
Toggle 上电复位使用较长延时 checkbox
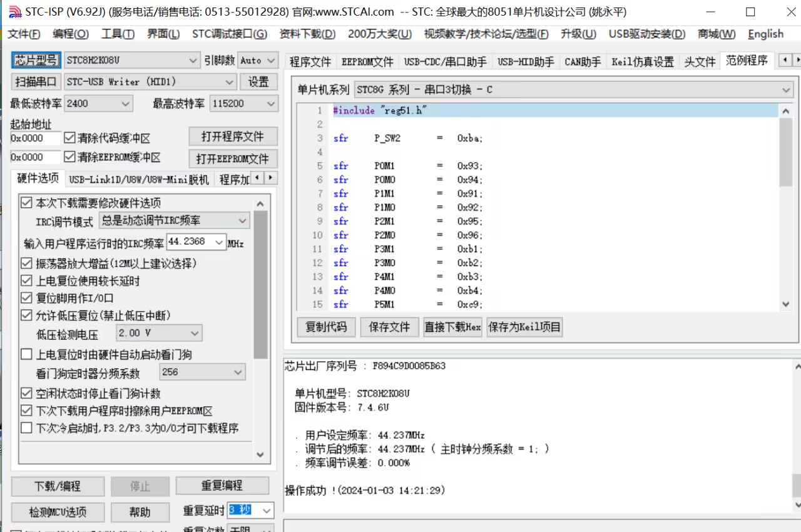click(x=26, y=281)
